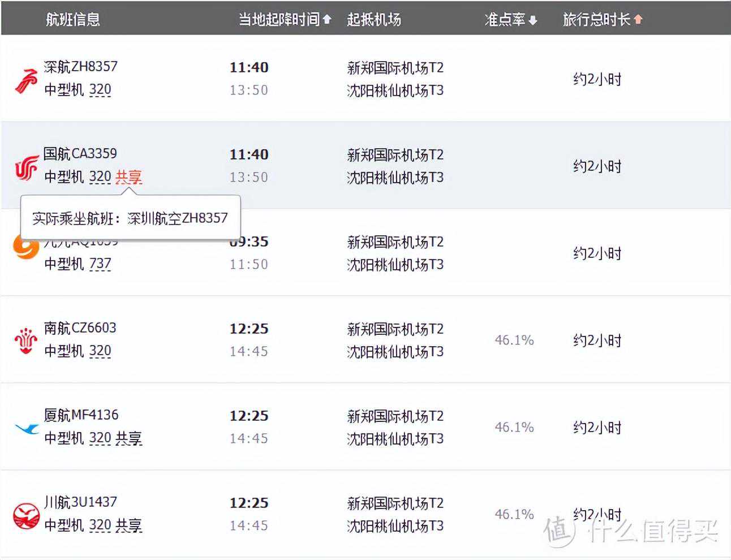Click 共享 label on 川航3U1437
731x560 pixels.
[128, 525]
